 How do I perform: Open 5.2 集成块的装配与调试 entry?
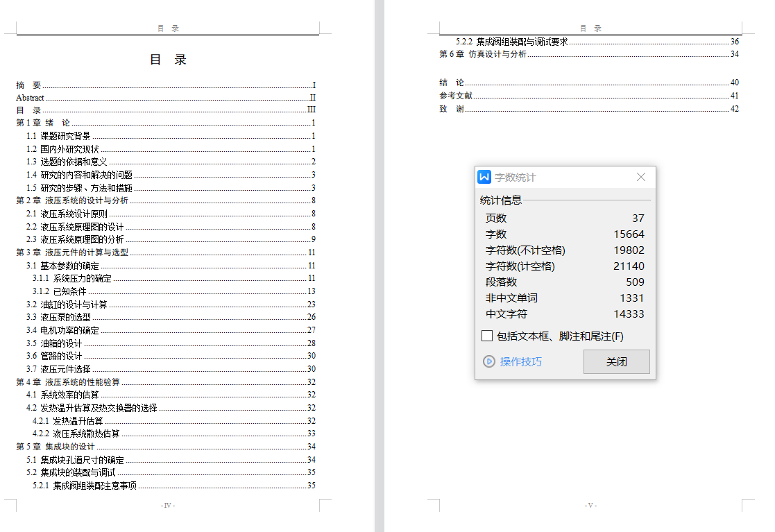click(171, 473)
